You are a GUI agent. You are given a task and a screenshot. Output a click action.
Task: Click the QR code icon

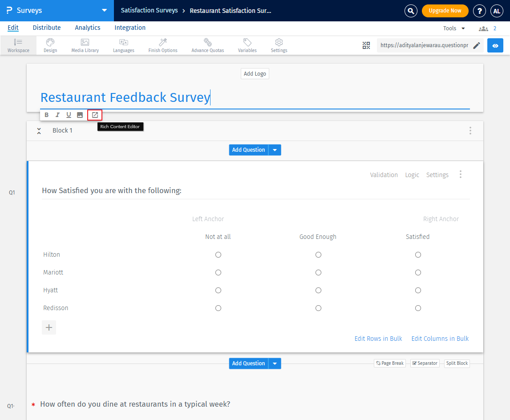366,45
